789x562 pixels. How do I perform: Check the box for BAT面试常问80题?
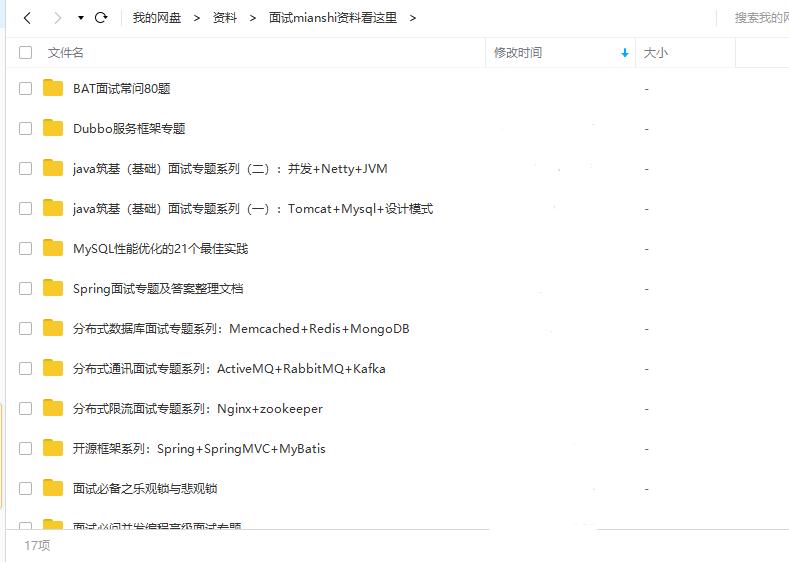pyautogui.click(x=25, y=89)
